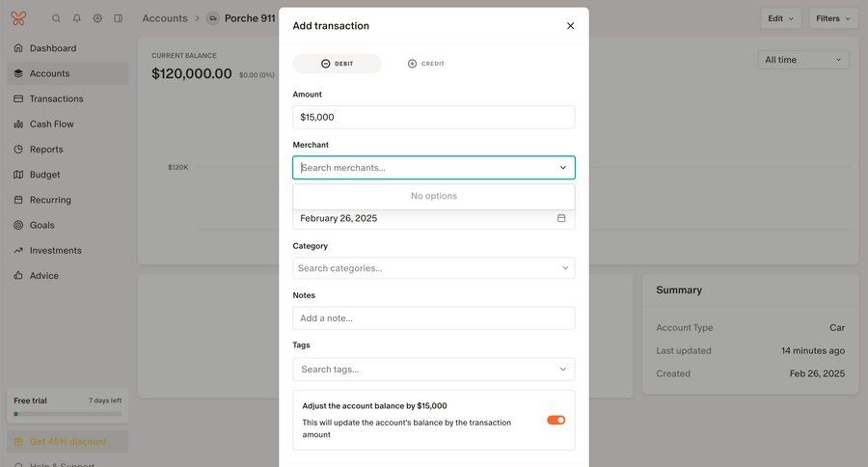Click the Dashboard home icon
The image size is (868, 467).
coord(18,48)
